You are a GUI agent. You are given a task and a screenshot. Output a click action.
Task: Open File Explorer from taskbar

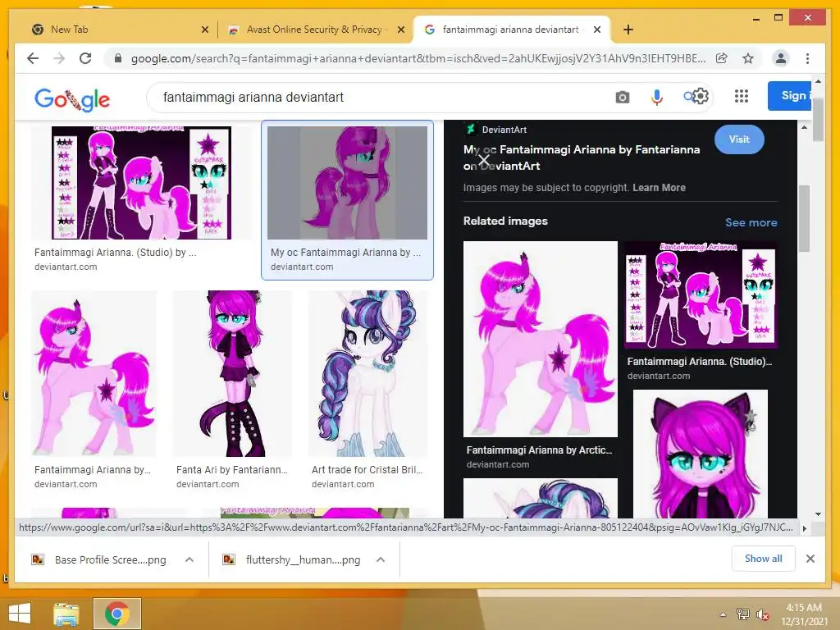[x=66, y=614]
